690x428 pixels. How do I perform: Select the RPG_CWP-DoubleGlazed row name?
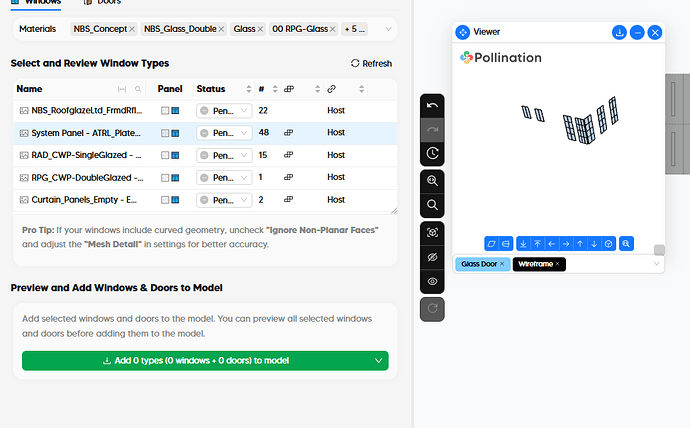(87, 178)
